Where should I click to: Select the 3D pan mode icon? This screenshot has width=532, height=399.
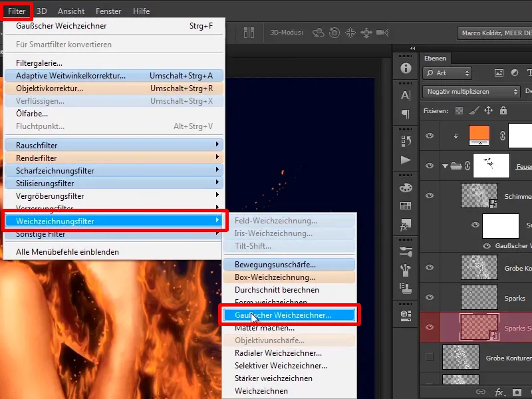tap(350, 33)
